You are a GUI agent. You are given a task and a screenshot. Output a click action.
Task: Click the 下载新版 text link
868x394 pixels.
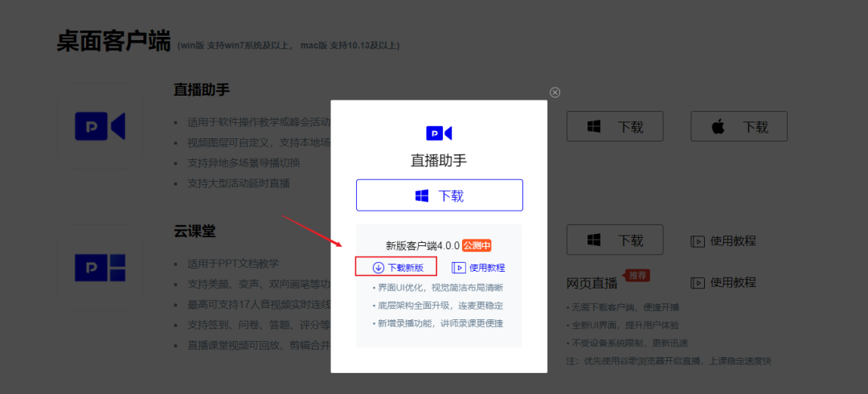(406, 268)
